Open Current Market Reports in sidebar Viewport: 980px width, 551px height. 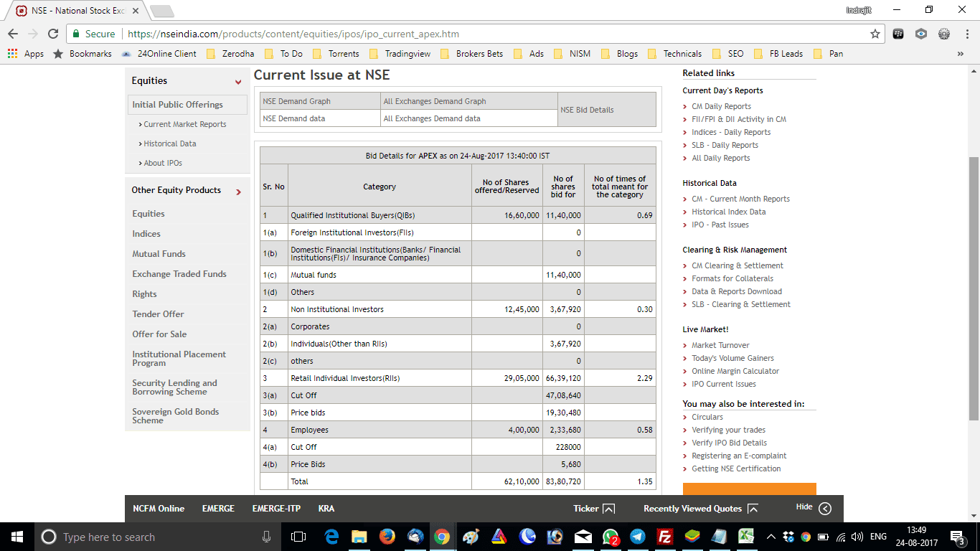[x=185, y=124]
